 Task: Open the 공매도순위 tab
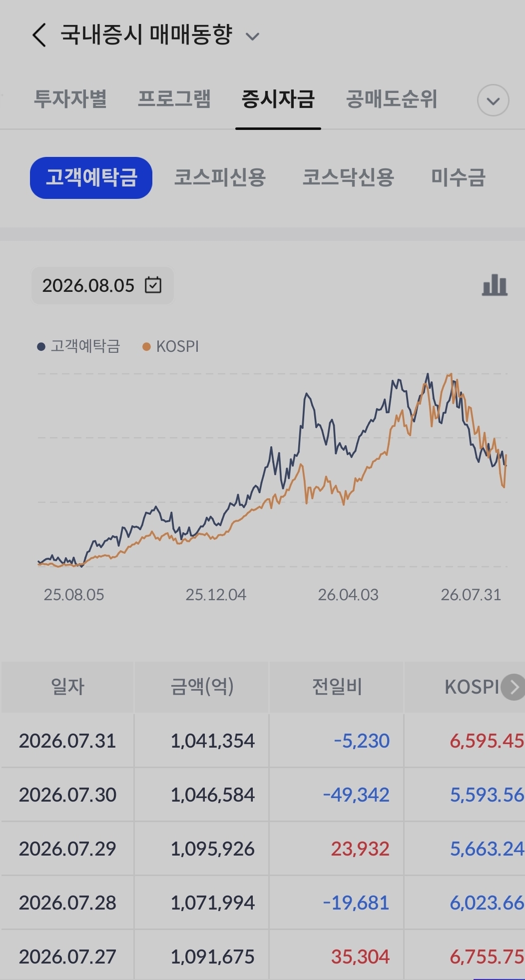click(392, 99)
